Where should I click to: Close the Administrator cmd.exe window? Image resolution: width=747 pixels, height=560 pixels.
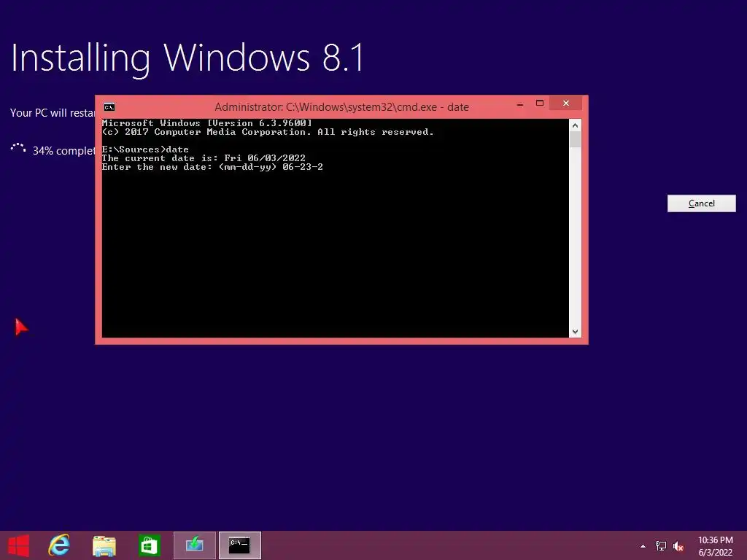pyautogui.click(x=565, y=104)
